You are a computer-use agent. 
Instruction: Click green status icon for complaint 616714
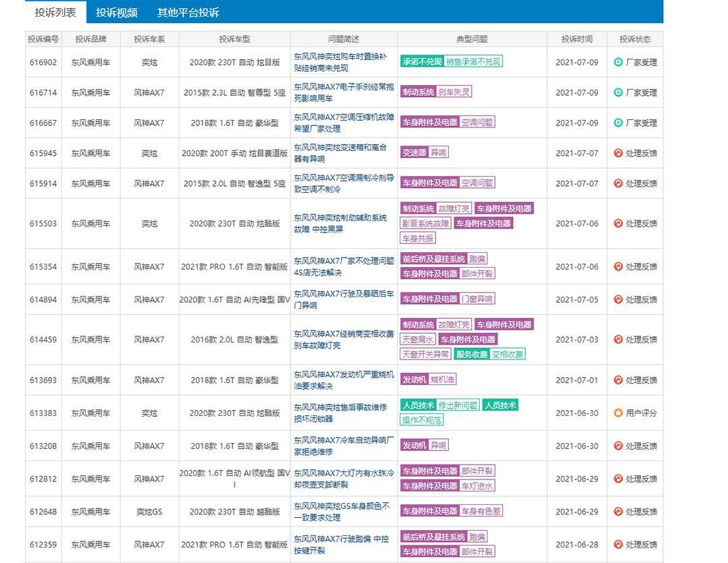(618, 92)
